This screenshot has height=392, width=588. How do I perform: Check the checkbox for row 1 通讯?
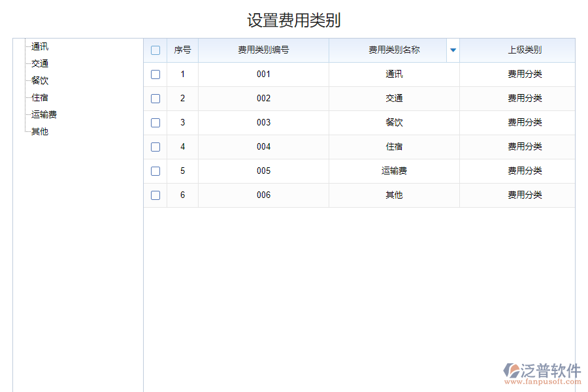(155, 74)
